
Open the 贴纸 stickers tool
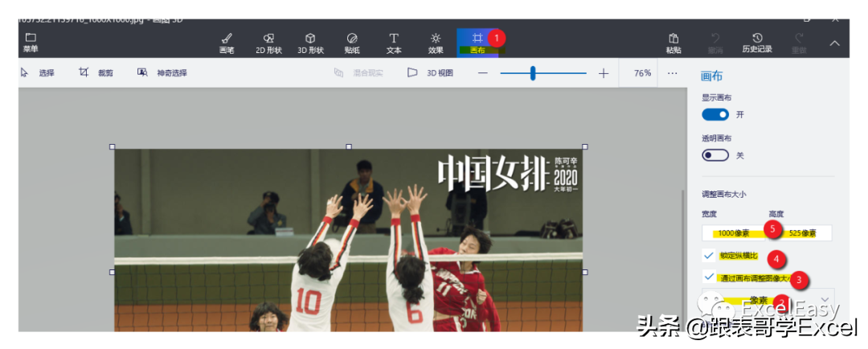[x=352, y=43]
